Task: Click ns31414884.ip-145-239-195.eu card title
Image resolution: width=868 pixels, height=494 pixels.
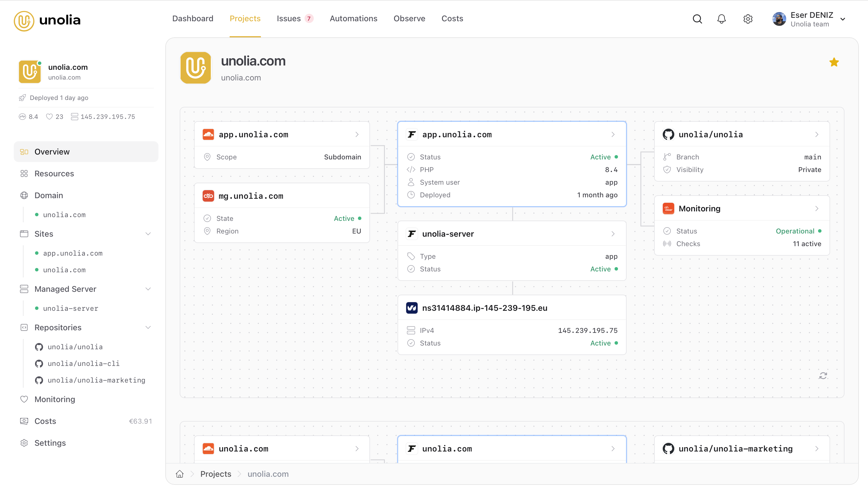Action: pos(485,308)
